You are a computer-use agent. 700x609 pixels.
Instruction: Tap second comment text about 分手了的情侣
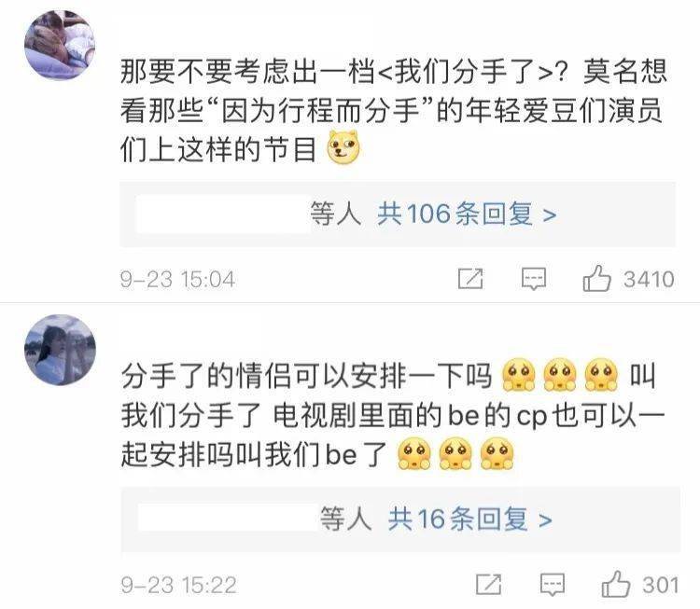click(x=393, y=415)
